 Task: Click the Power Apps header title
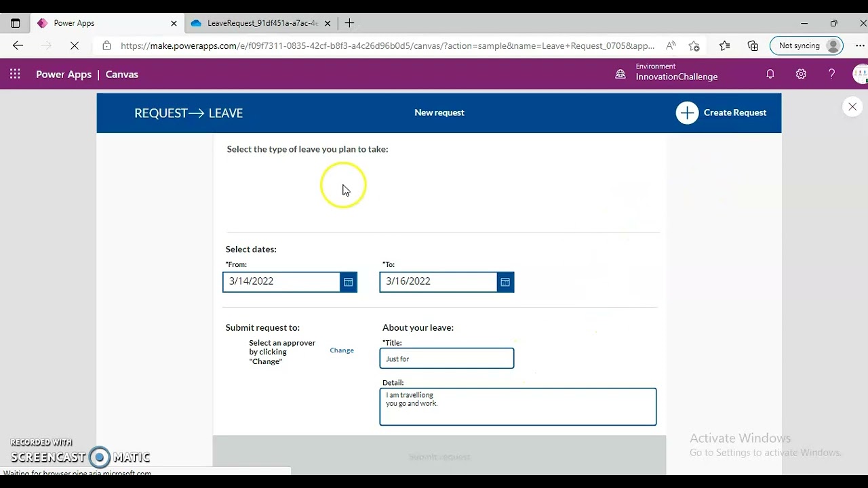pyautogui.click(x=64, y=75)
